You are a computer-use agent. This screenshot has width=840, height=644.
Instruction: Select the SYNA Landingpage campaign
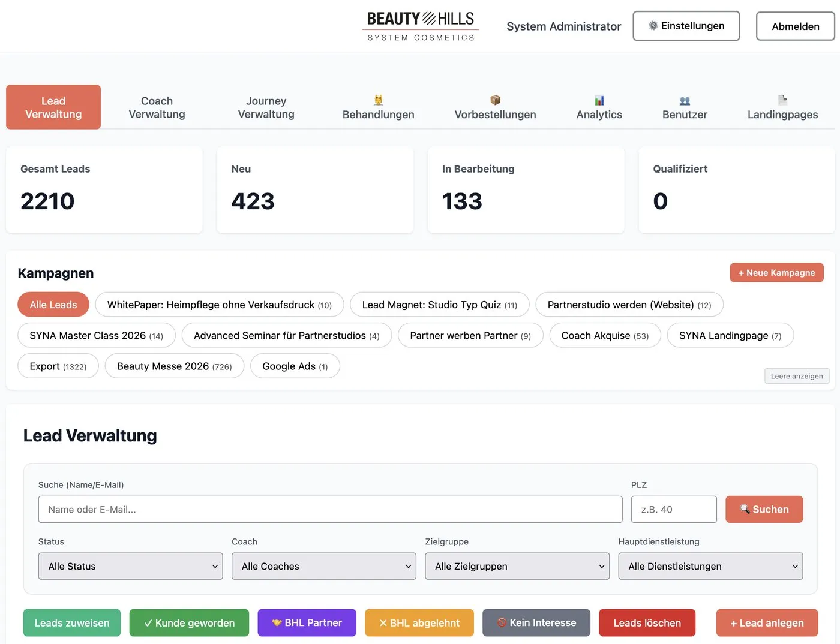pos(730,335)
